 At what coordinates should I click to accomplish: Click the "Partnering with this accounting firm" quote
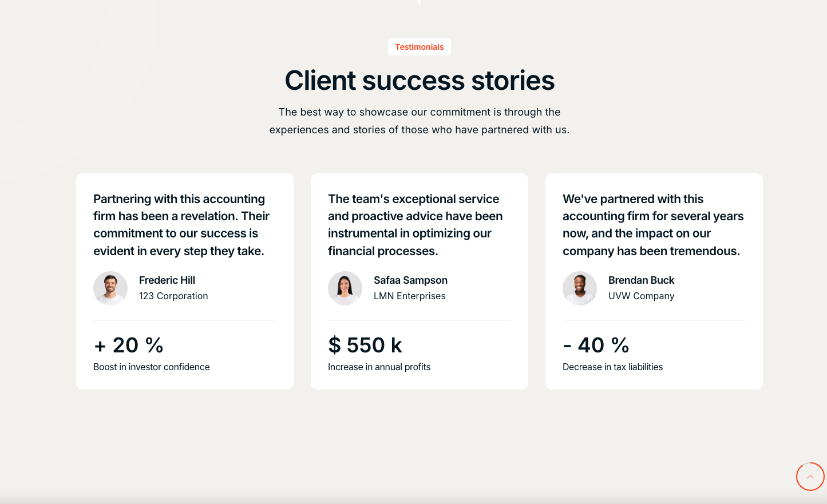click(181, 225)
